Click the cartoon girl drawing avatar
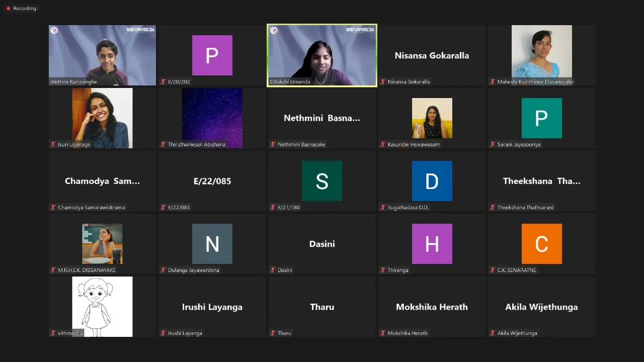 coord(102,307)
